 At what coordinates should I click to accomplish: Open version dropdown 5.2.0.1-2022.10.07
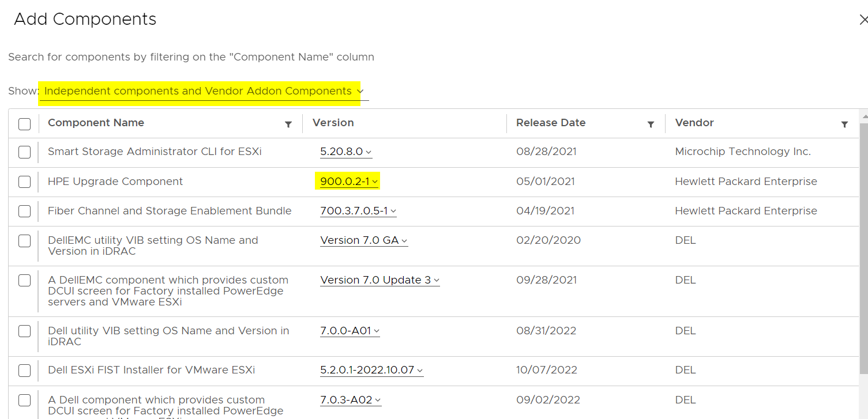tap(371, 369)
